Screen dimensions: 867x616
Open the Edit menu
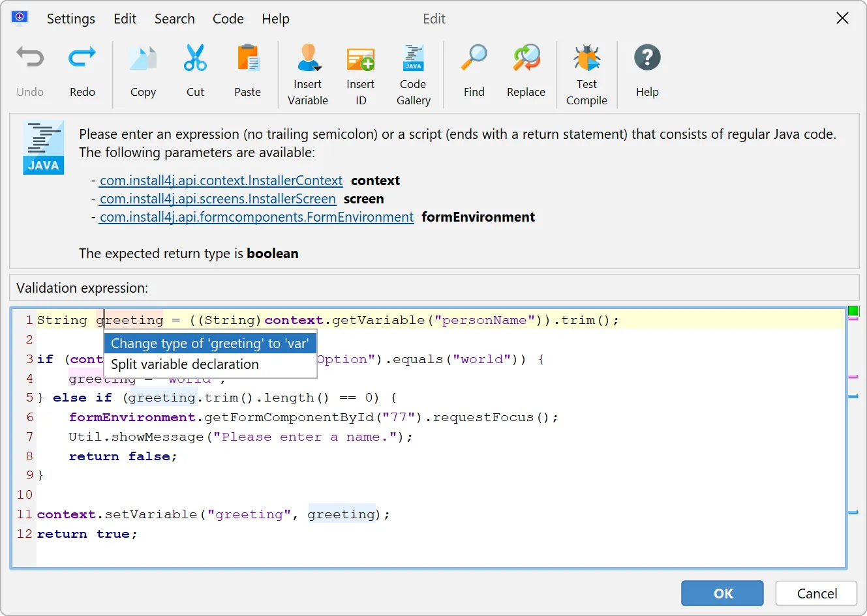125,19
